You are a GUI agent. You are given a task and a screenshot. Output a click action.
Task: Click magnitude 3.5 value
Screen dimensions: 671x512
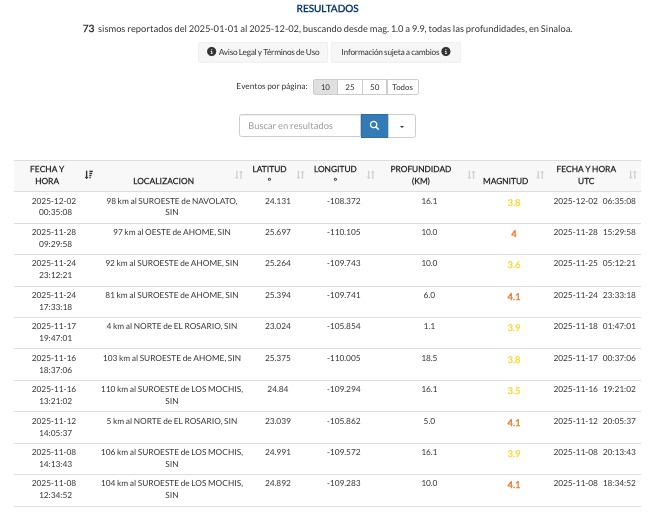(514, 391)
